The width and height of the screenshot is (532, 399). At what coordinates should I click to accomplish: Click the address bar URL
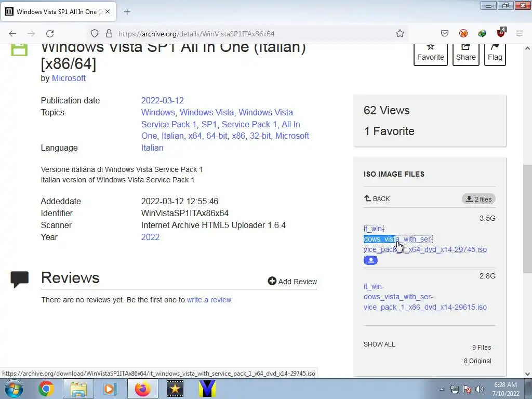(196, 34)
